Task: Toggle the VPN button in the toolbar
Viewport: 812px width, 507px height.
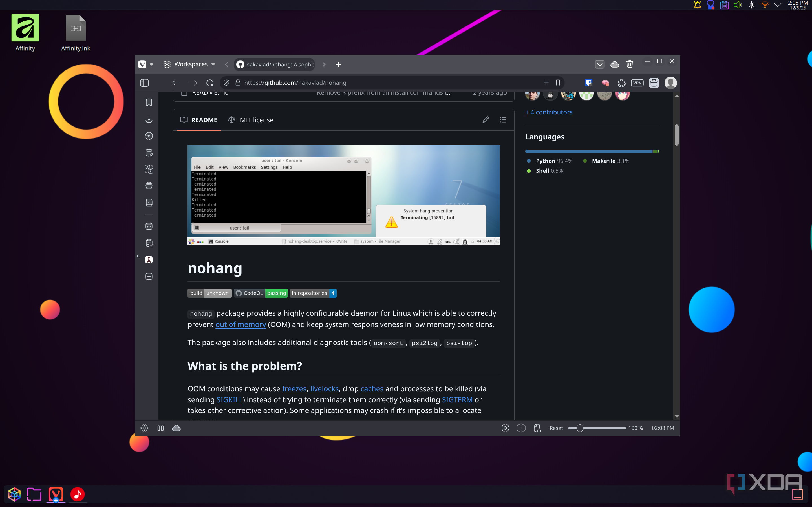Action: click(637, 83)
